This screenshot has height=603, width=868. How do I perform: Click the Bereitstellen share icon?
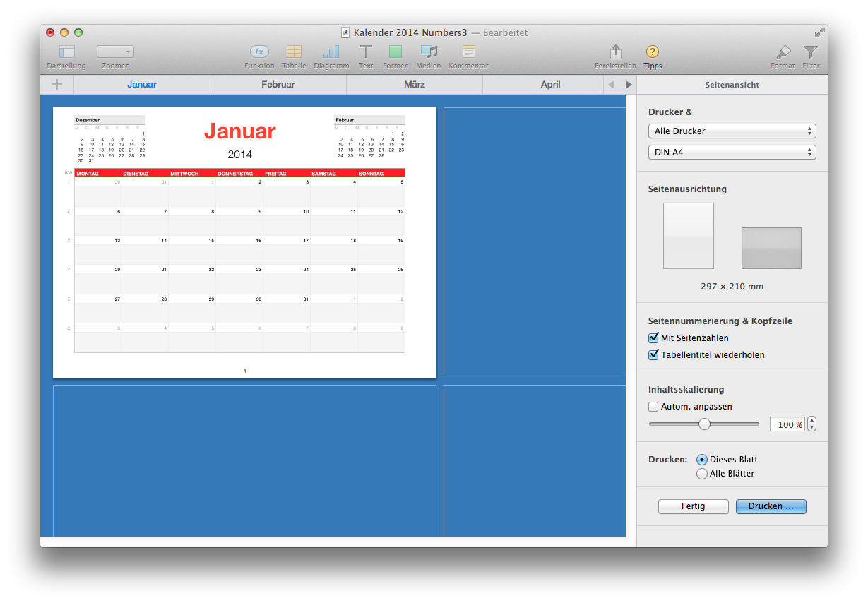pos(615,52)
